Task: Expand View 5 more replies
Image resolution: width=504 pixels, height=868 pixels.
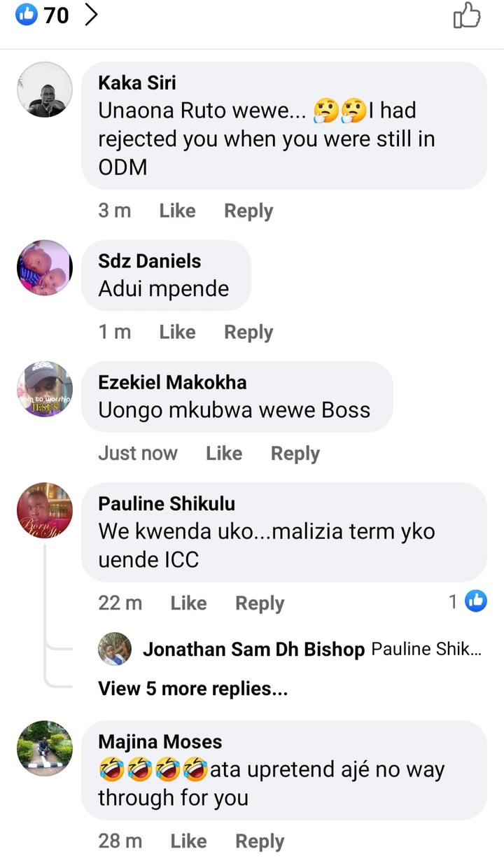Action: (193, 689)
